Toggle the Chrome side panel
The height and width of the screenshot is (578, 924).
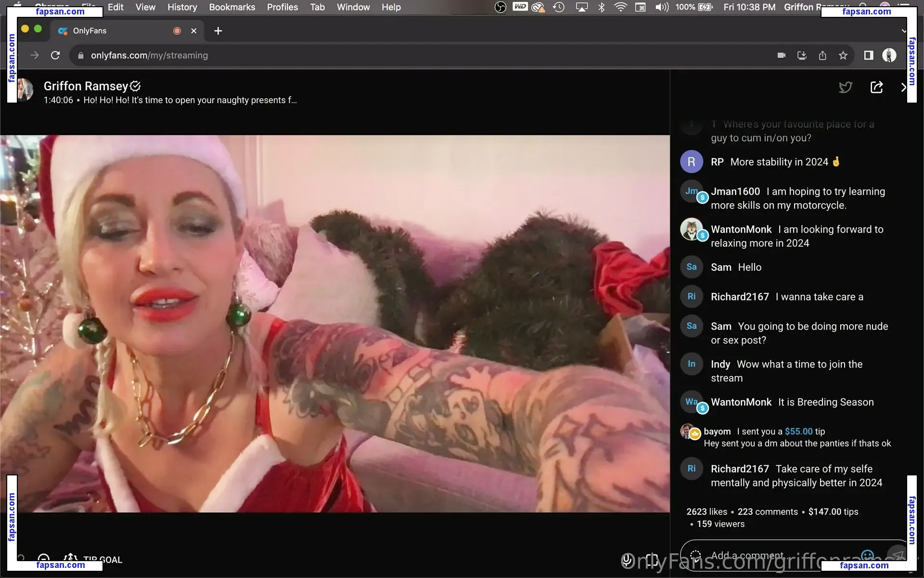(x=869, y=55)
